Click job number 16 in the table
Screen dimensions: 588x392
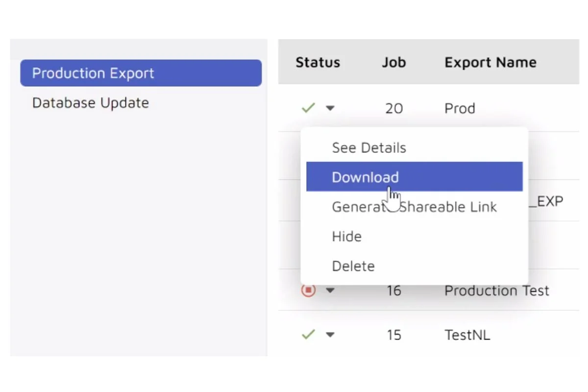point(393,291)
